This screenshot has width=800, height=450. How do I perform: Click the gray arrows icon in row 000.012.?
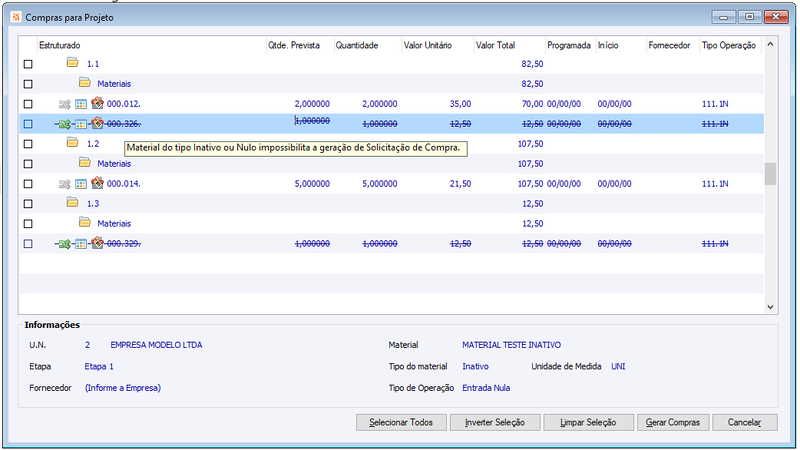pos(64,104)
